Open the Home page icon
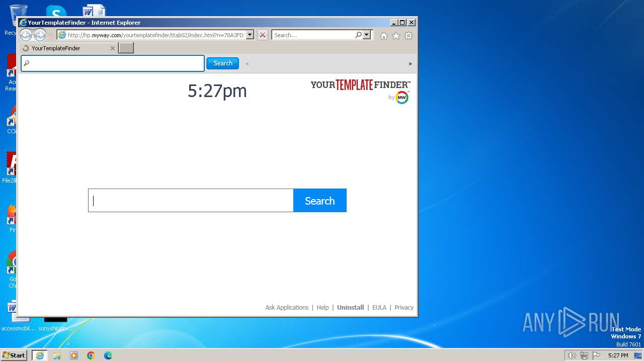This screenshot has width=644, height=362. click(x=384, y=36)
